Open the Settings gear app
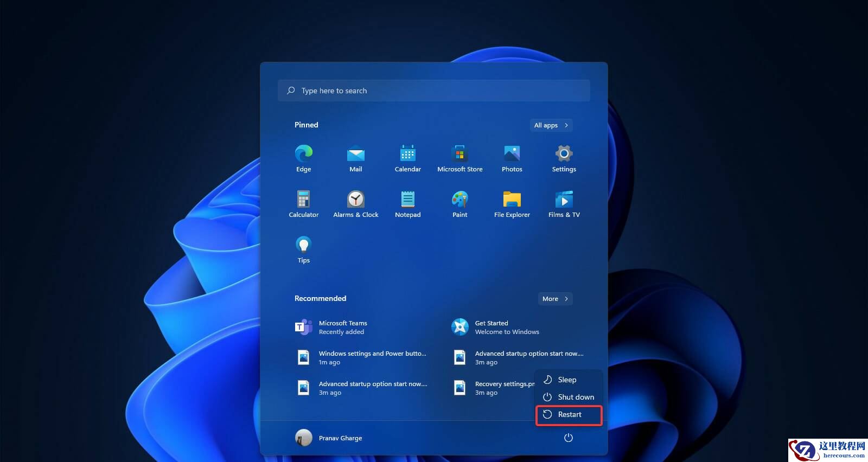This screenshot has width=868, height=462. point(564,158)
